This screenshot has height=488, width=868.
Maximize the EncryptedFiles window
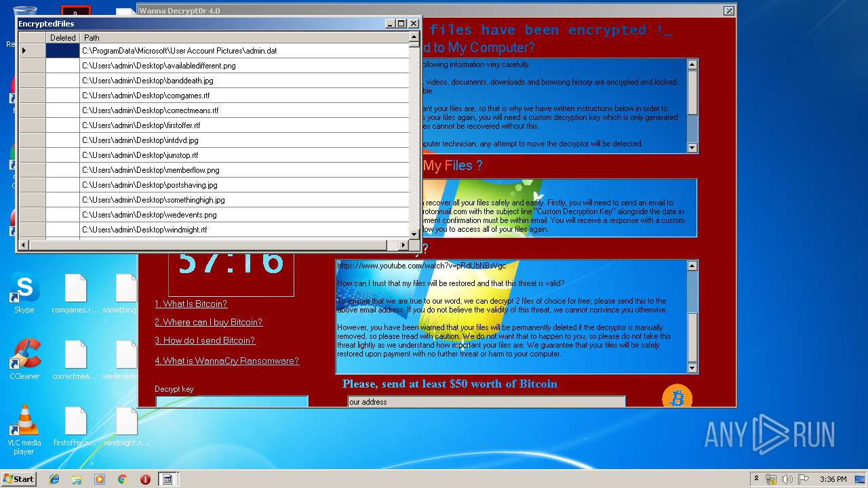click(401, 24)
